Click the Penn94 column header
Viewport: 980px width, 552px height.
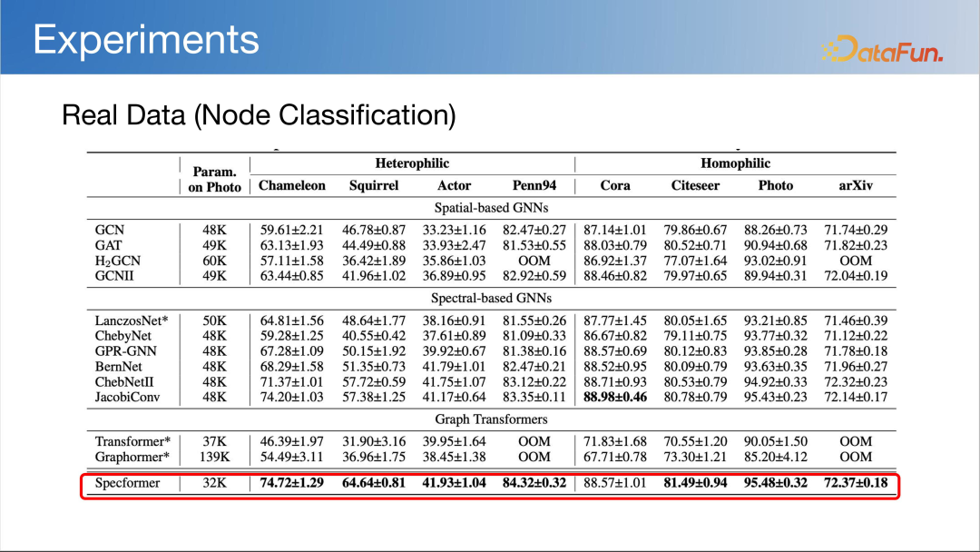pos(534,185)
